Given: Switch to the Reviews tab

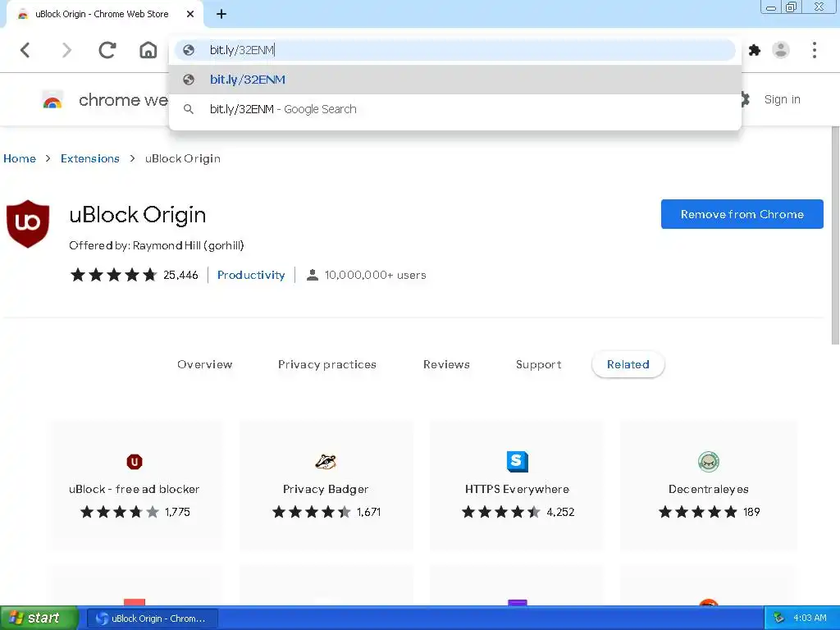Looking at the screenshot, I should pos(446,365).
